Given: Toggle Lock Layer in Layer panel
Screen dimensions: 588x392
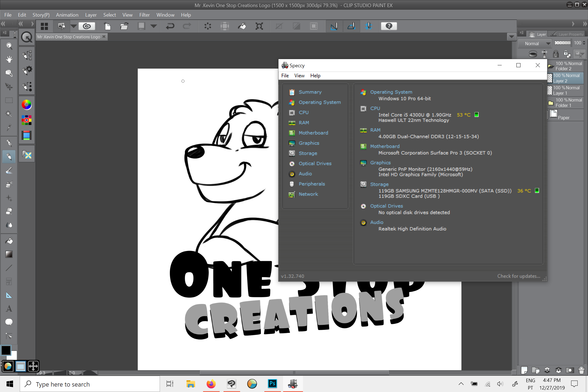Looking at the screenshot, I should point(556,54).
